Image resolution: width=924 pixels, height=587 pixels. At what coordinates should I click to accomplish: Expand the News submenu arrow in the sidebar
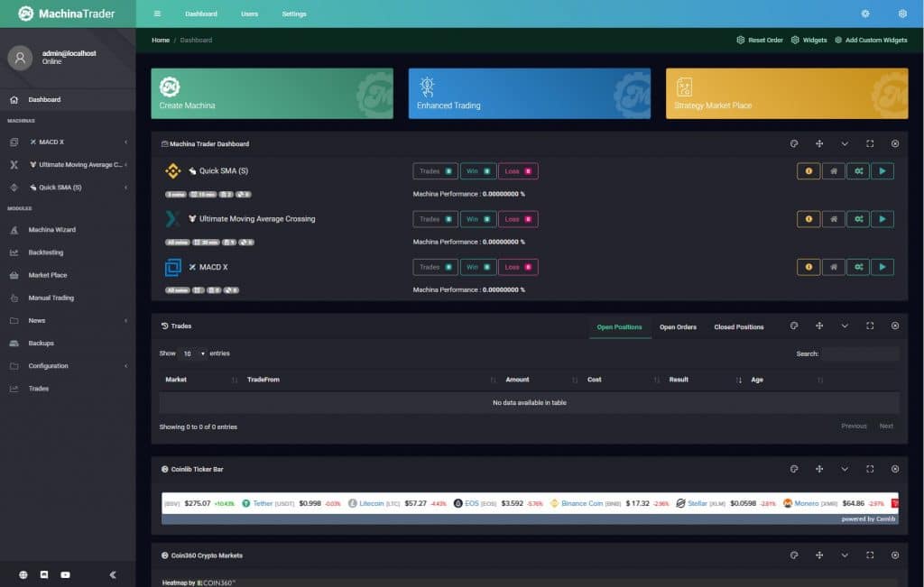[125, 321]
